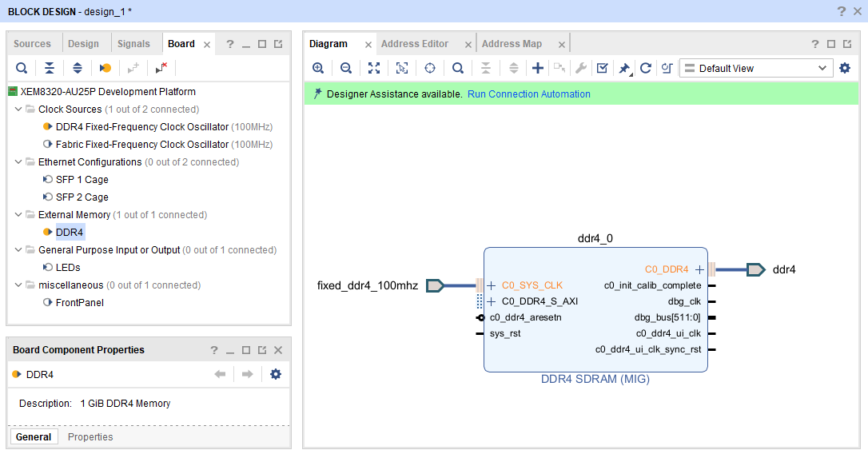The height and width of the screenshot is (454, 868).
Task: Open the Address Map tab
Action: pyautogui.click(x=512, y=44)
